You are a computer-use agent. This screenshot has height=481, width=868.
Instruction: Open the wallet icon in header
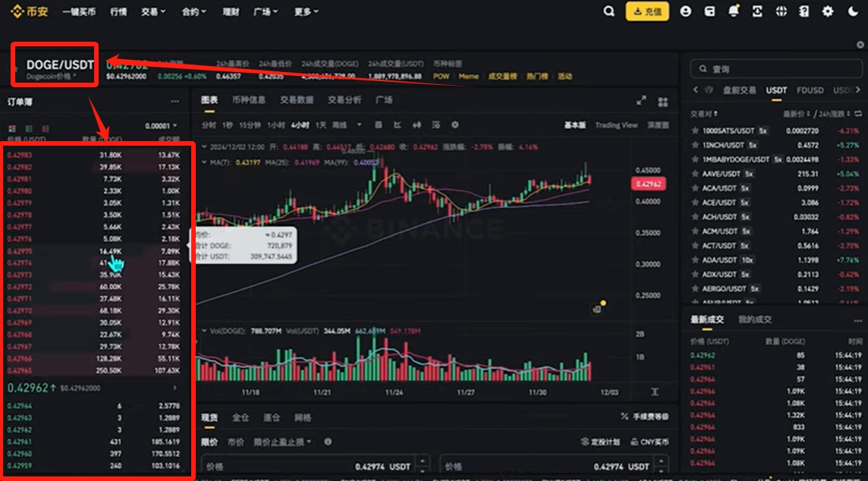(709, 11)
